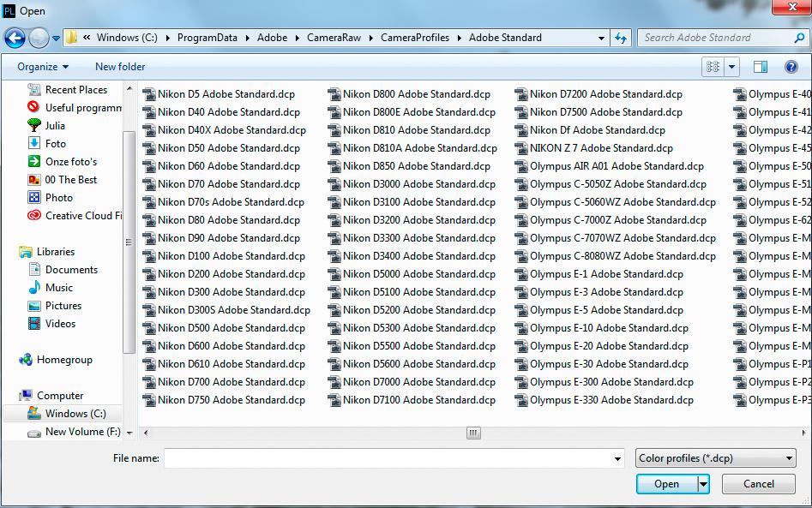Click the horizontal scrollbar thumb

coord(473,433)
